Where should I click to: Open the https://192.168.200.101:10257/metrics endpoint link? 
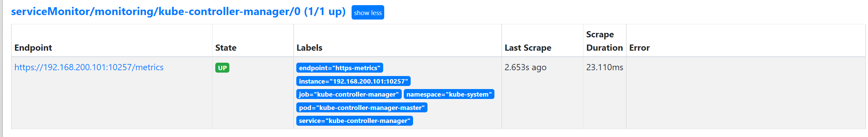89,67
